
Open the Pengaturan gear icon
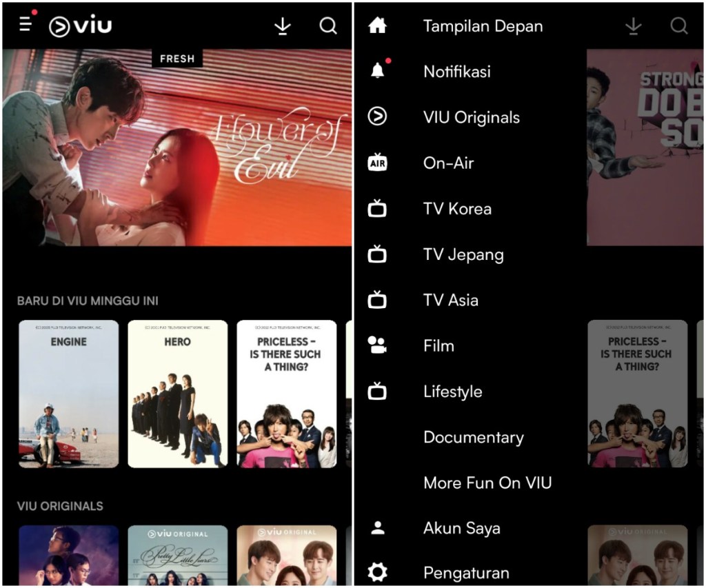point(377,572)
